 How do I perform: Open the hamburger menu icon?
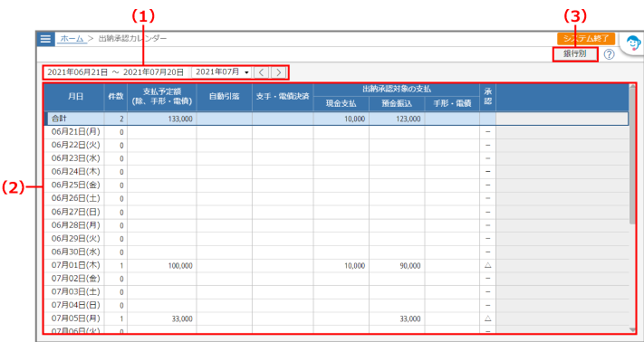tap(45, 39)
